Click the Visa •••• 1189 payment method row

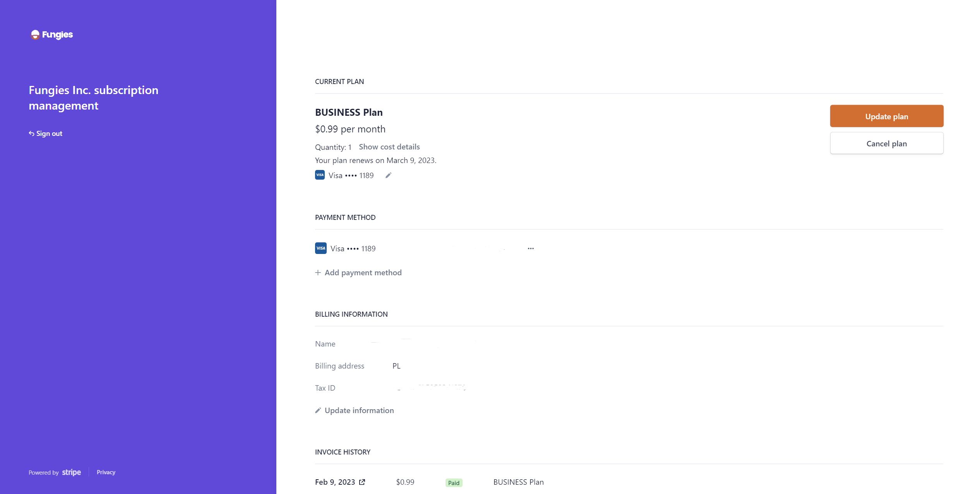coord(353,249)
